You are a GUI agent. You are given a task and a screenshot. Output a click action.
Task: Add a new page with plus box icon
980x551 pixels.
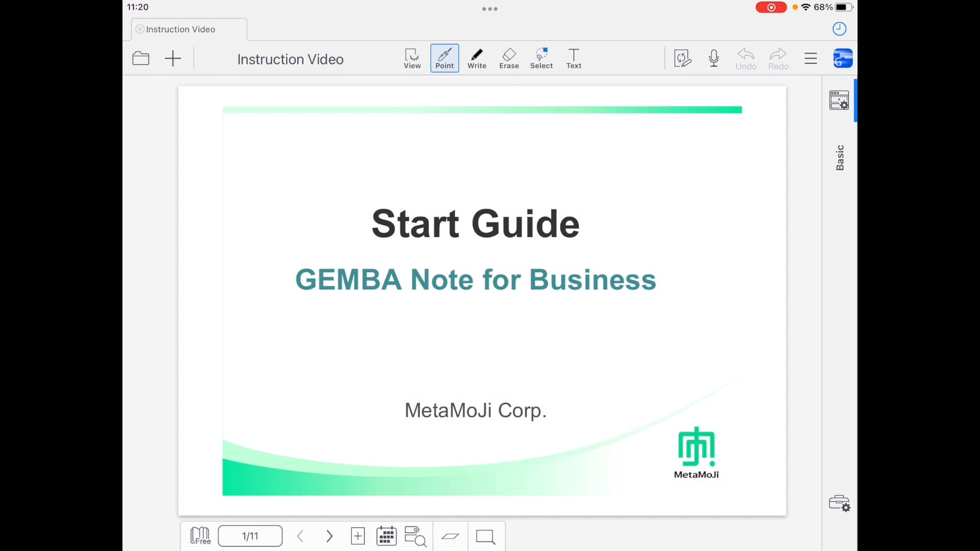(x=358, y=536)
